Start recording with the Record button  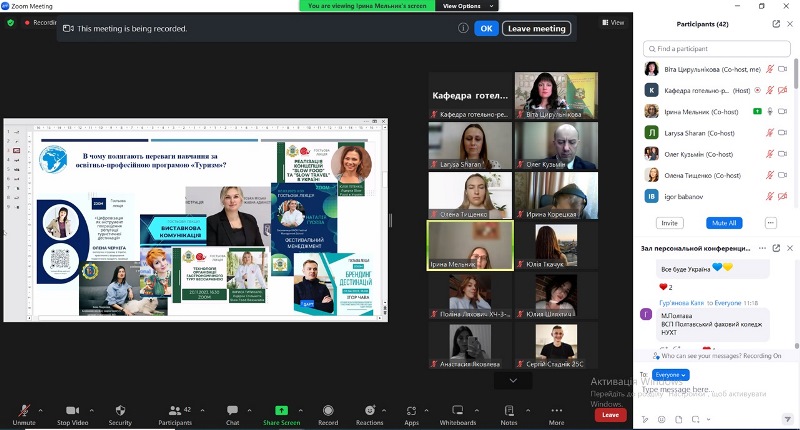click(328, 415)
